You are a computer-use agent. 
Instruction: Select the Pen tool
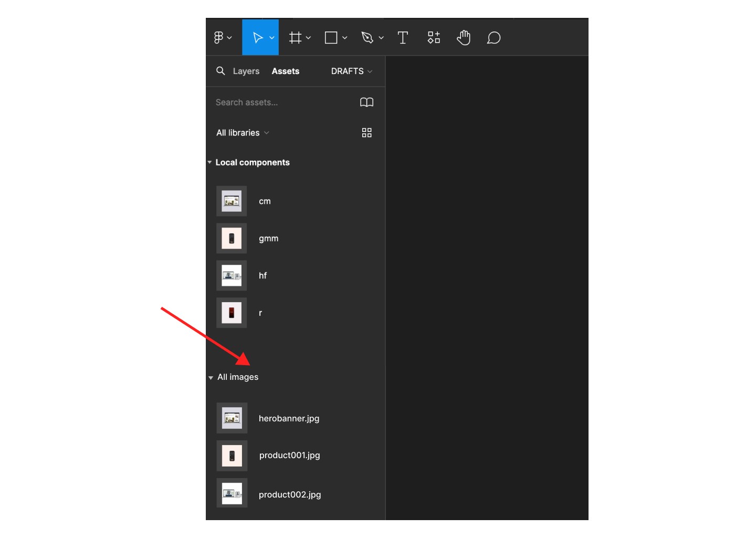pos(367,38)
